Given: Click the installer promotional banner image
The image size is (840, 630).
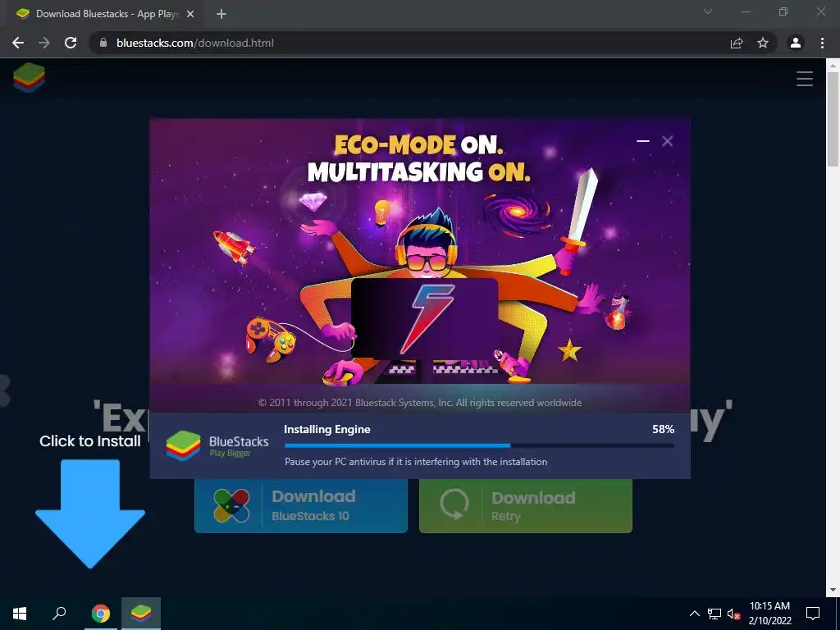Looking at the screenshot, I should coord(420,265).
